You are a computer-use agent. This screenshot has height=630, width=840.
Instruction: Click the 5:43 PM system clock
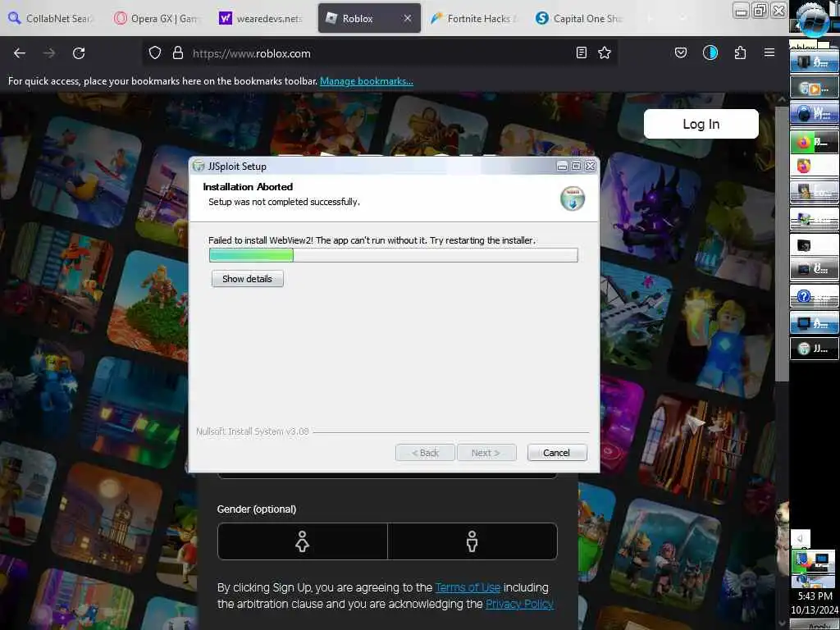pos(815,596)
